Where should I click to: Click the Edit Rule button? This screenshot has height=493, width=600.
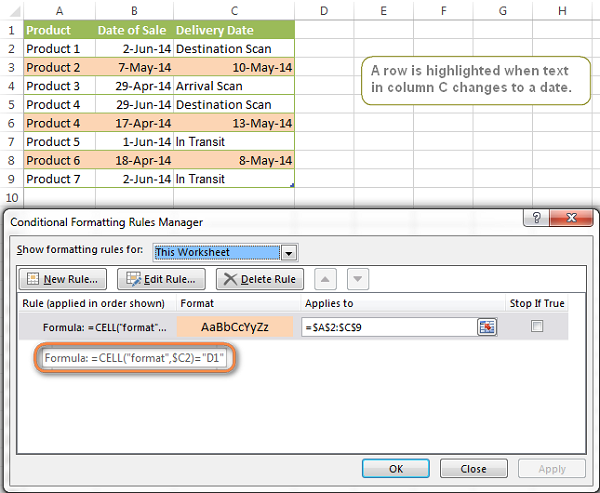coord(161,279)
